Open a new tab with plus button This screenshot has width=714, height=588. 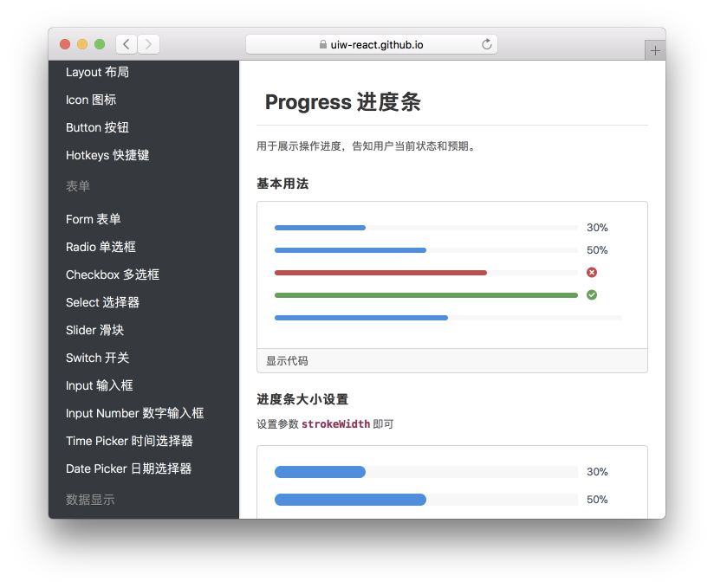point(655,50)
